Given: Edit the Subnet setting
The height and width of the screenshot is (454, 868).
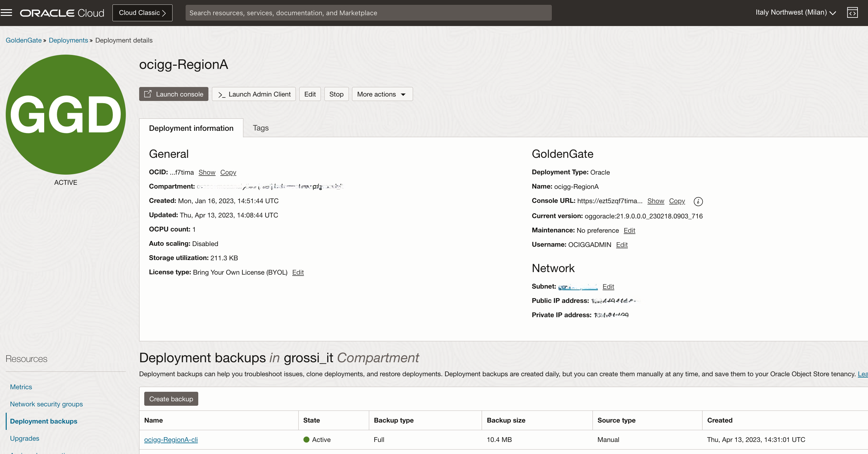Looking at the screenshot, I should point(608,287).
